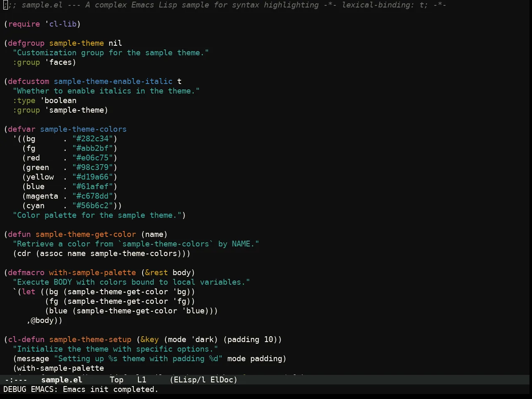Click the 'dark default mode value
The height and width of the screenshot is (399, 532).
pos(202,340)
